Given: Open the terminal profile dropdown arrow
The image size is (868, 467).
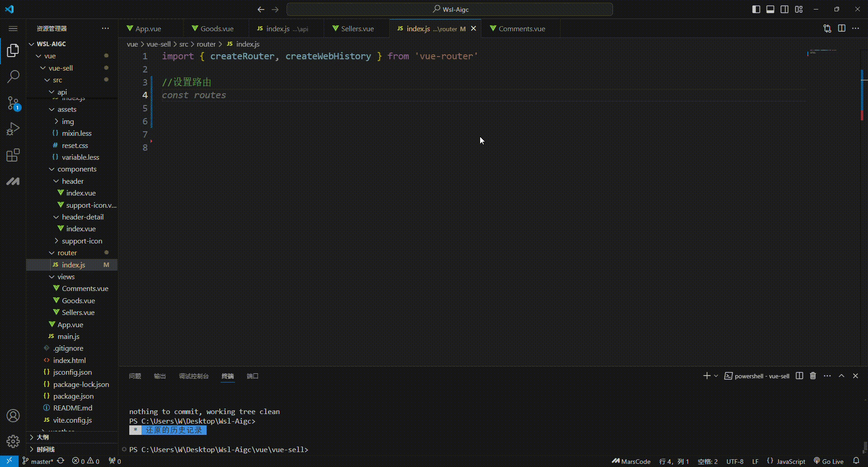Looking at the screenshot, I should click(715, 376).
